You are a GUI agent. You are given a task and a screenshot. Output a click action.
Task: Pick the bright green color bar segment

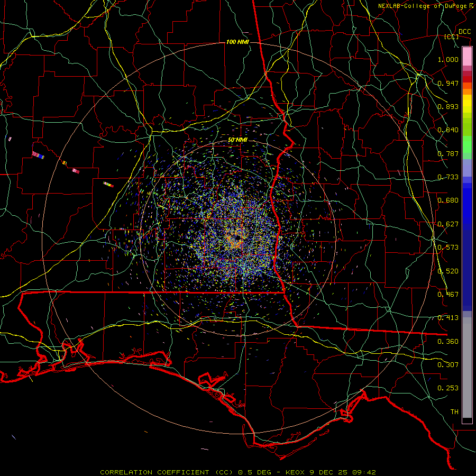(467, 144)
